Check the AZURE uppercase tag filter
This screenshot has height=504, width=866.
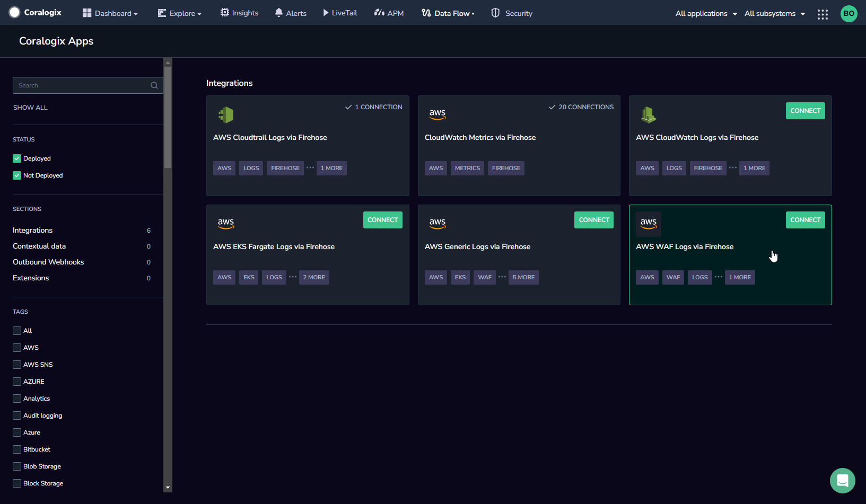[x=17, y=382]
